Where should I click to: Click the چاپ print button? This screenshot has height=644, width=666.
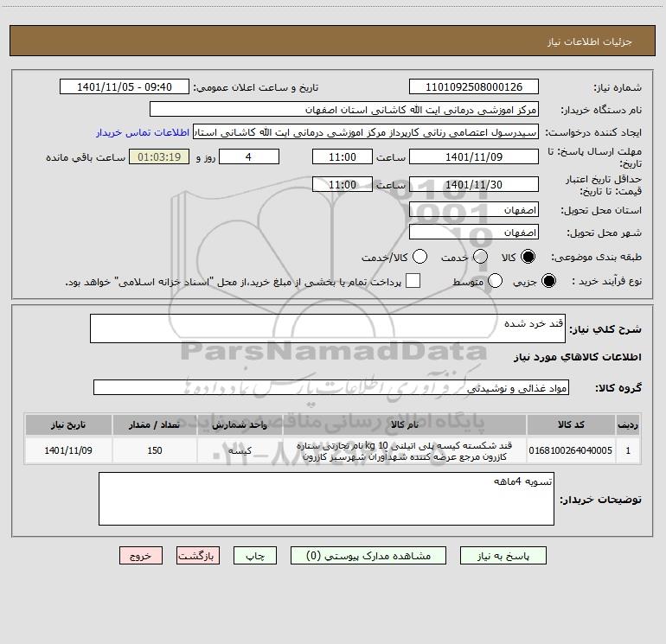tap(255, 556)
